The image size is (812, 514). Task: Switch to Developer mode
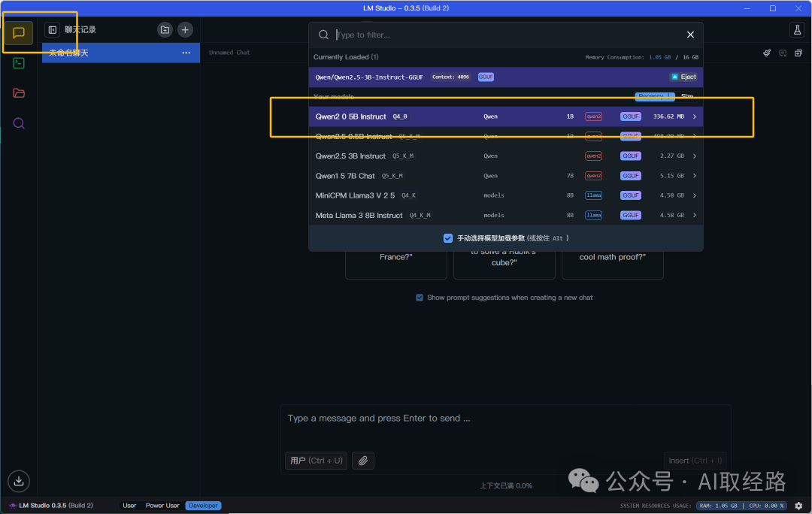[203, 506]
